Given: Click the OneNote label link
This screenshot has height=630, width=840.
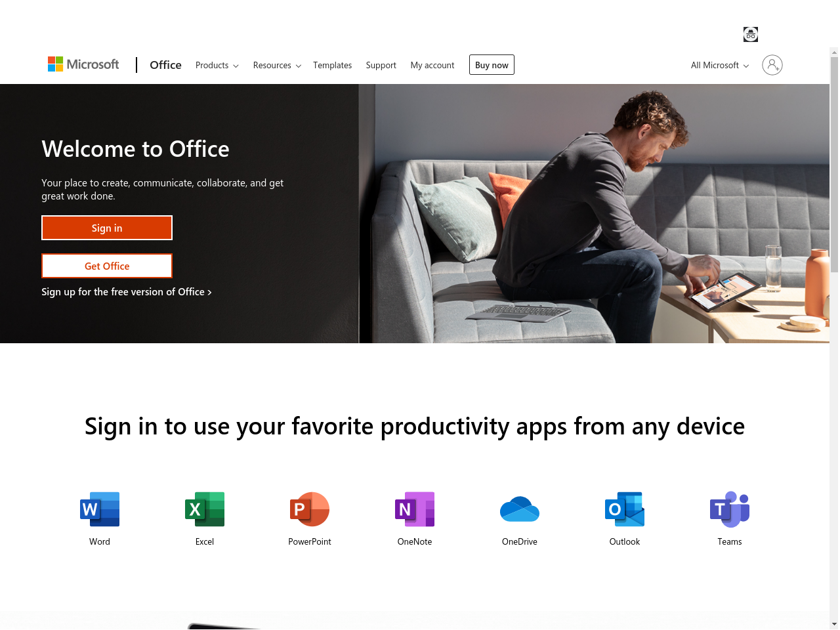Looking at the screenshot, I should 415,541.
